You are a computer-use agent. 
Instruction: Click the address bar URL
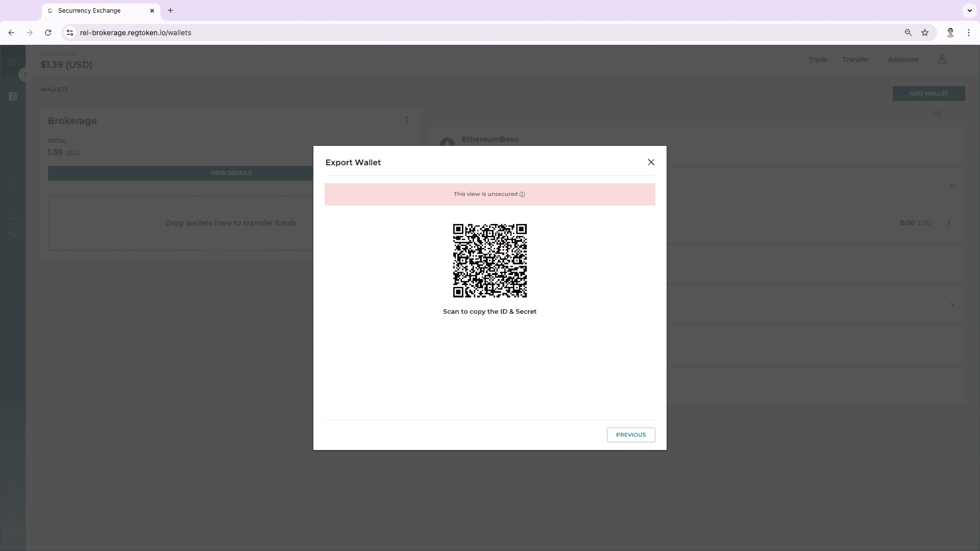pos(136,33)
